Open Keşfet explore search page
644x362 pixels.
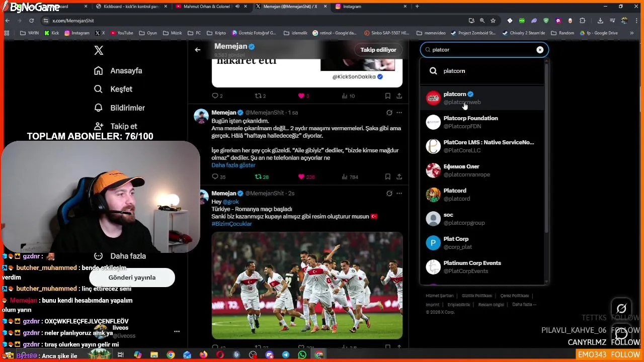tap(113, 89)
